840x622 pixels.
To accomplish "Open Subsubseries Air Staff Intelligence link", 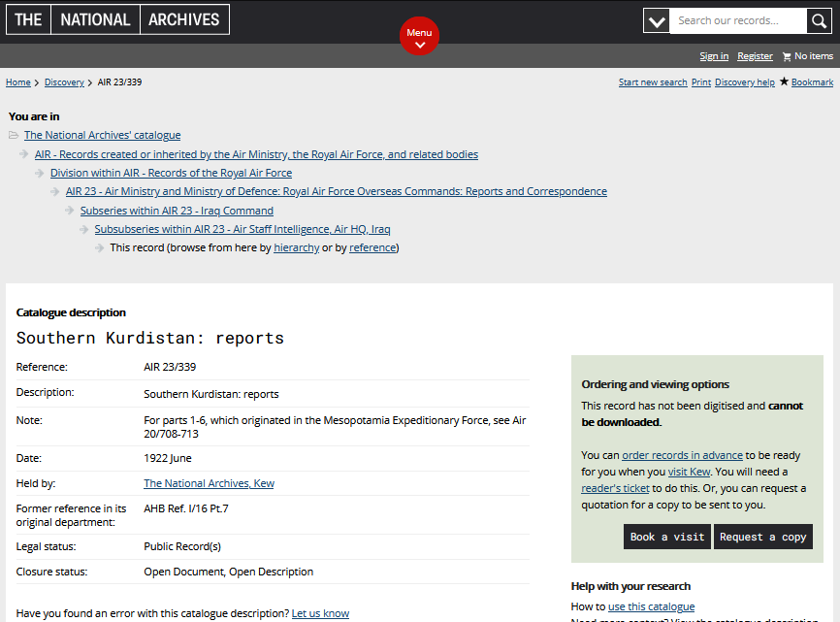I will [x=242, y=229].
